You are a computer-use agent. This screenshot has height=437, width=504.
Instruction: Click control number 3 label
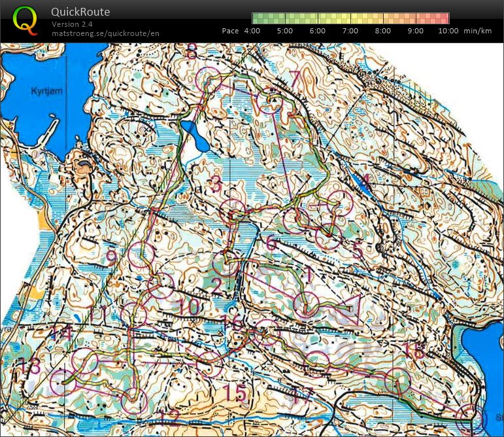click(x=216, y=185)
